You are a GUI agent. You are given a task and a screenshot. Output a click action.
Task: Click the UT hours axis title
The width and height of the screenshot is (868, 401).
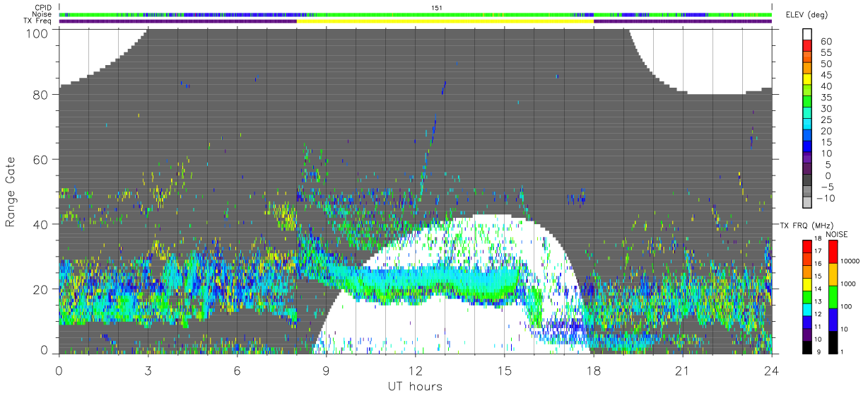(x=415, y=386)
